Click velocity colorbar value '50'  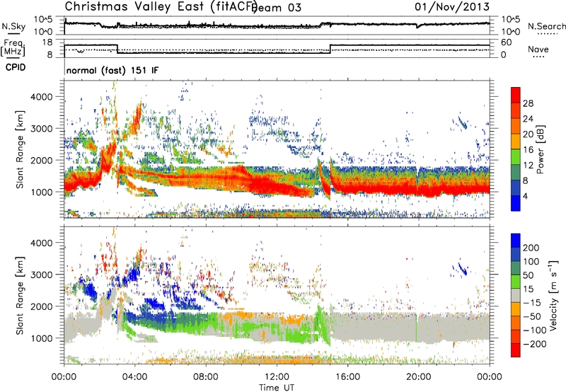tap(528, 275)
